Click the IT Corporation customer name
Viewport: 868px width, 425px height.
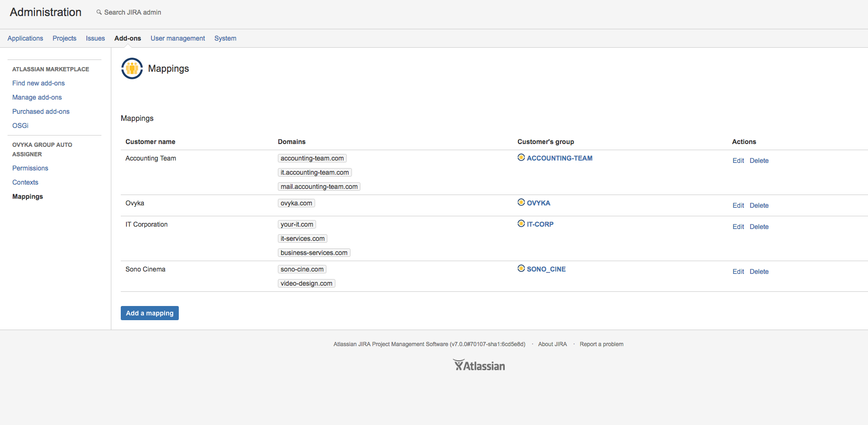pos(146,224)
